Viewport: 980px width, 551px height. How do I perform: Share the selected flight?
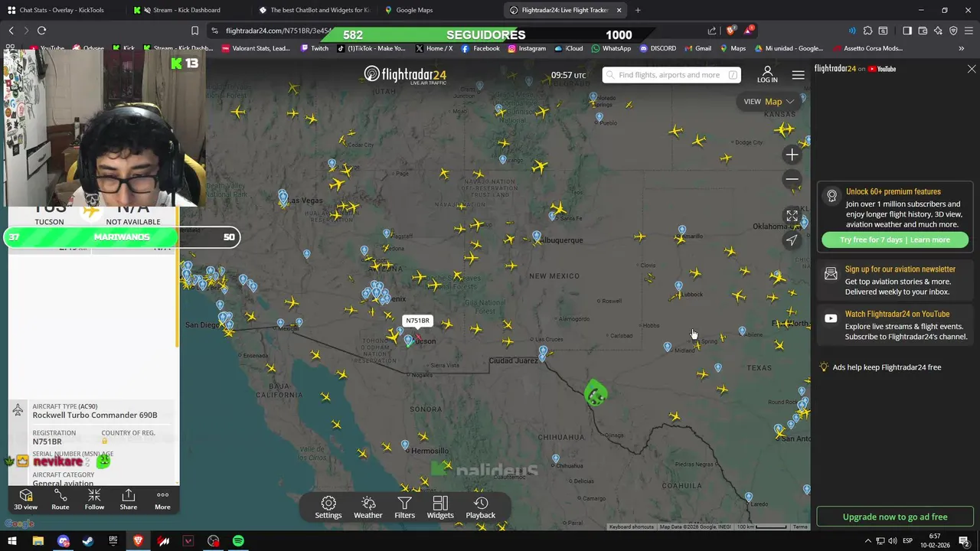(129, 500)
